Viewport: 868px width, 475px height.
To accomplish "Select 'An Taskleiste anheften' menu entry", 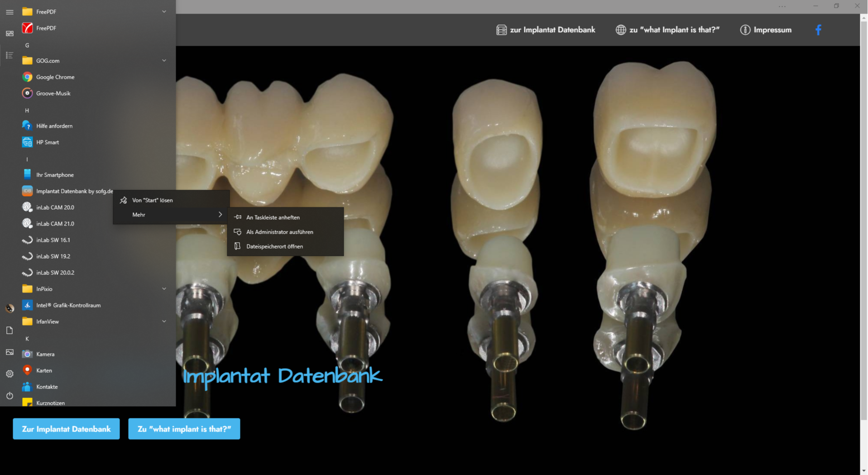I will pos(273,217).
